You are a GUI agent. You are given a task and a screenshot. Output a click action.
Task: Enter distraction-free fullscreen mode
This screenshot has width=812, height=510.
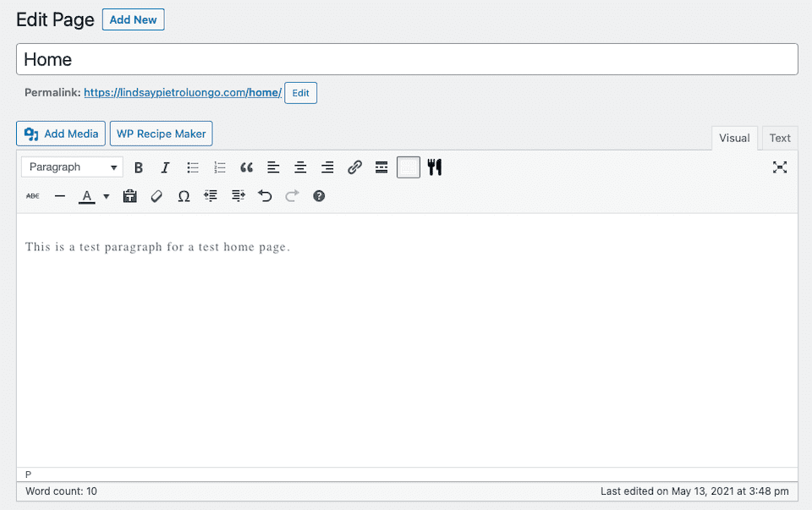pos(780,167)
